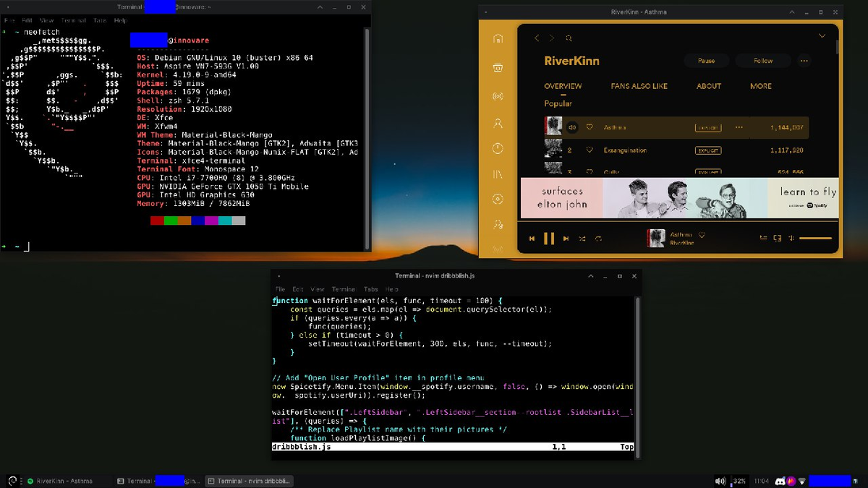Click Asthma song title in player bar
Image resolution: width=868 pixels, height=488 pixels.
(681, 235)
